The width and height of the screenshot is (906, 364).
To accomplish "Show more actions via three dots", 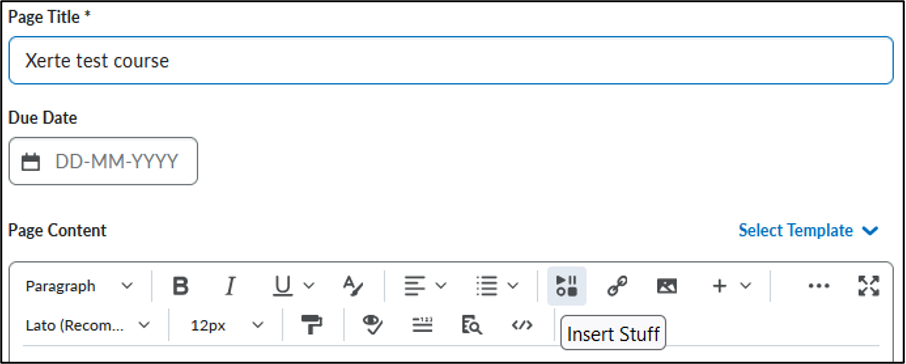I will (819, 286).
